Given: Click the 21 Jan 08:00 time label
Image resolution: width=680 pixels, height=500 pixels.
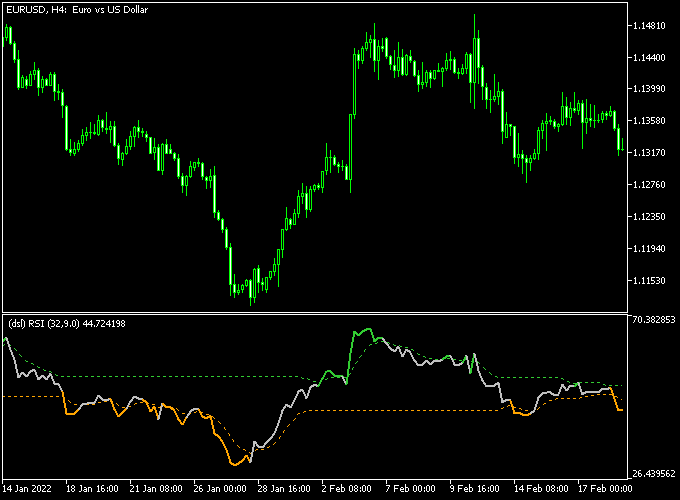Looking at the screenshot, I should 156,489.
